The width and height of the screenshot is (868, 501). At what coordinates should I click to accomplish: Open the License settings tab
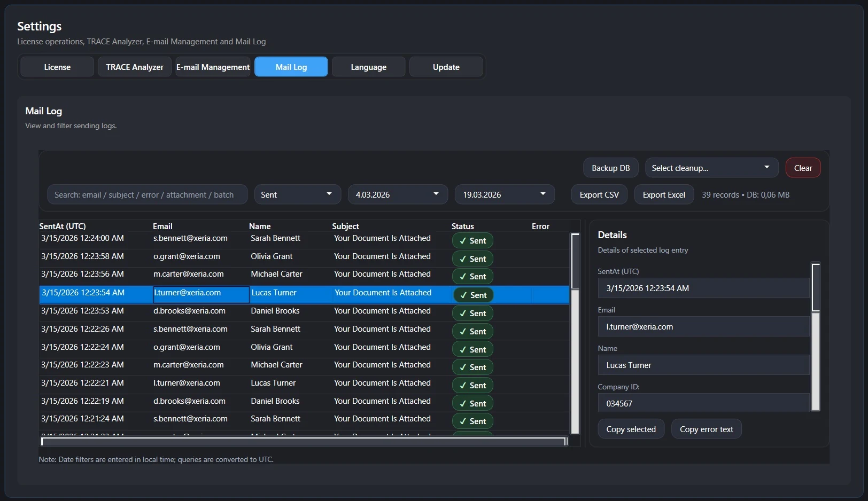(57, 67)
